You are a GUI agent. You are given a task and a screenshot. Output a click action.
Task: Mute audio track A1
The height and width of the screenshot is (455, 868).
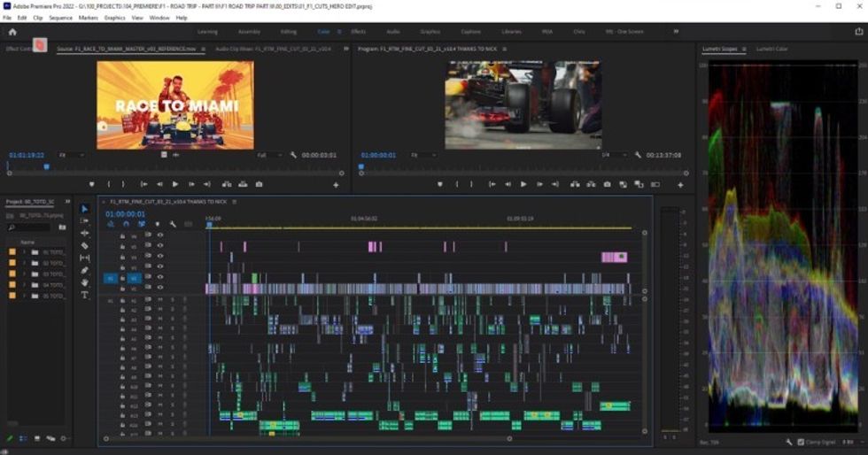(160, 300)
